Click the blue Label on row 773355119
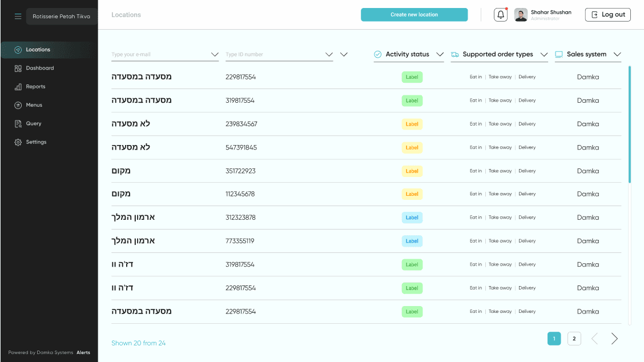This screenshot has width=644, height=362. pos(412,241)
